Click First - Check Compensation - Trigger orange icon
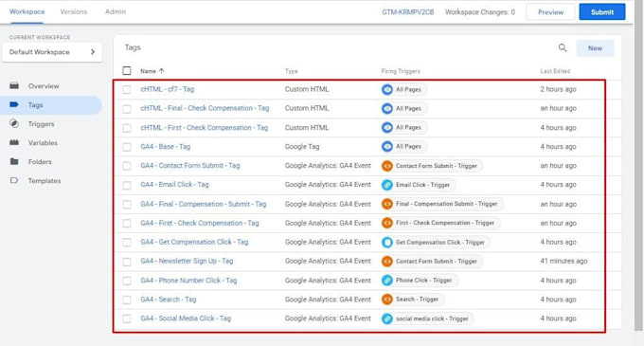The width and height of the screenshot is (644, 346). click(387, 223)
